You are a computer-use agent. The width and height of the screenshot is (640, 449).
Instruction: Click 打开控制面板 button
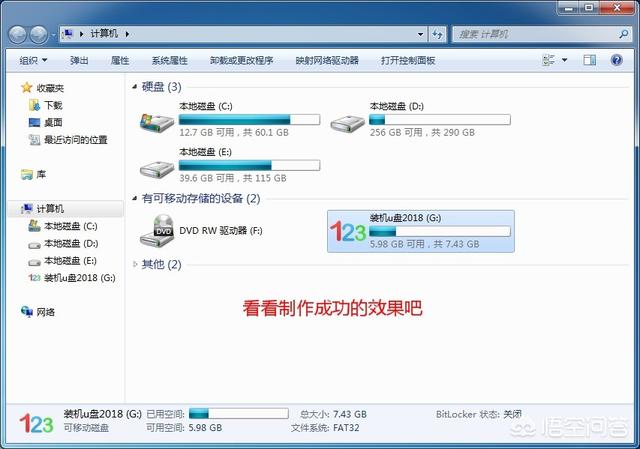[x=408, y=60]
